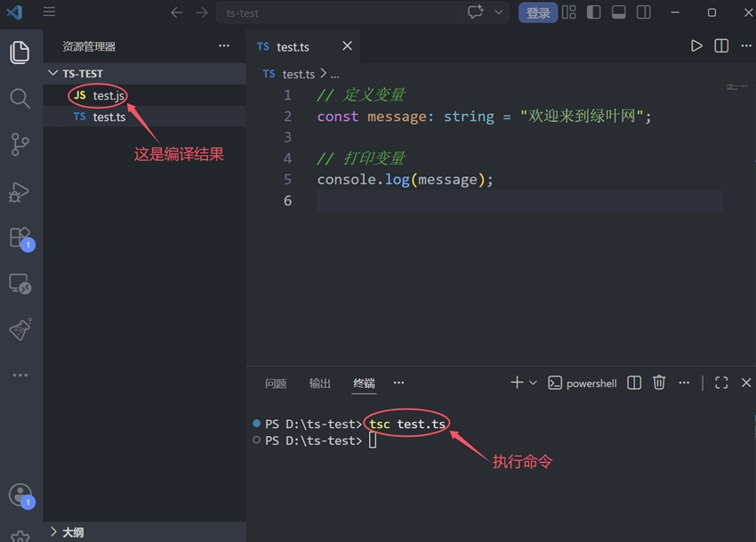Open the chat assistant icon
756x542 pixels.
pyautogui.click(x=476, y=12)
